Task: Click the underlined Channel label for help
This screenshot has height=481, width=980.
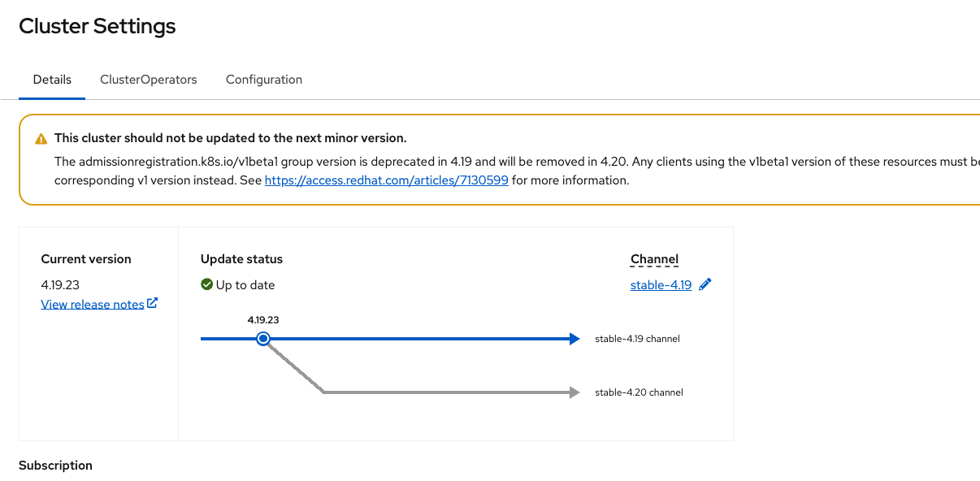Action: coord(654,259)
